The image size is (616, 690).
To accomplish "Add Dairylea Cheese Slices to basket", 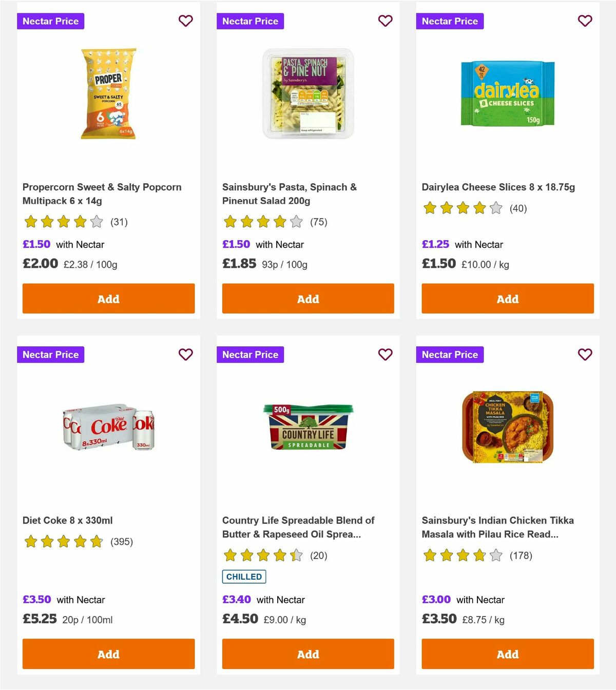I will coord(507,299).
